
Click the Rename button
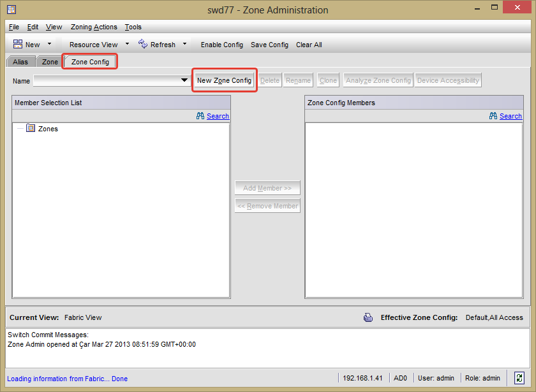298,80
